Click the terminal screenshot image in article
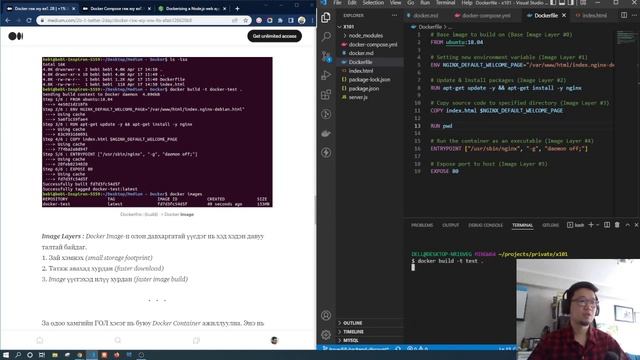The height and width of the screenshot is (360, 640). 157,132
